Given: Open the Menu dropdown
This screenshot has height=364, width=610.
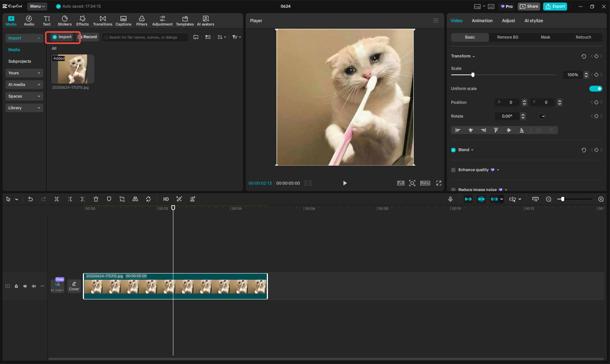Looking at the screenshot, I should [x=37, y=6].
